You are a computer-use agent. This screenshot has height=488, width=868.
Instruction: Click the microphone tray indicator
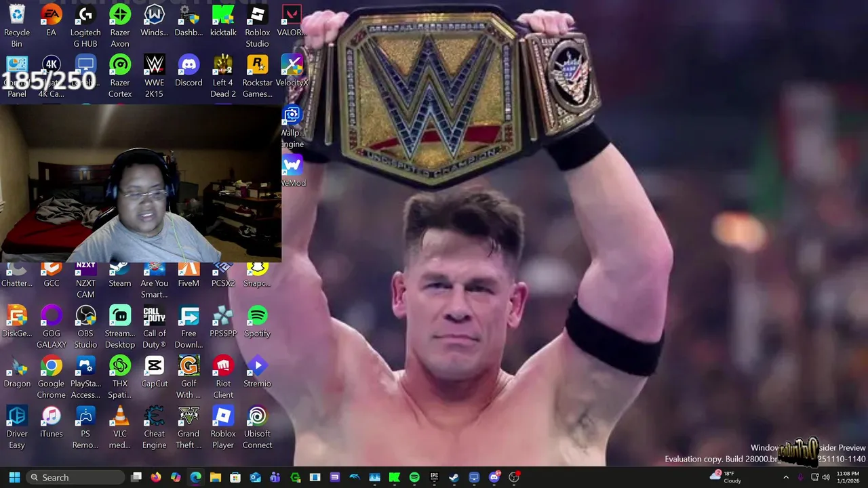coord(800,477)
